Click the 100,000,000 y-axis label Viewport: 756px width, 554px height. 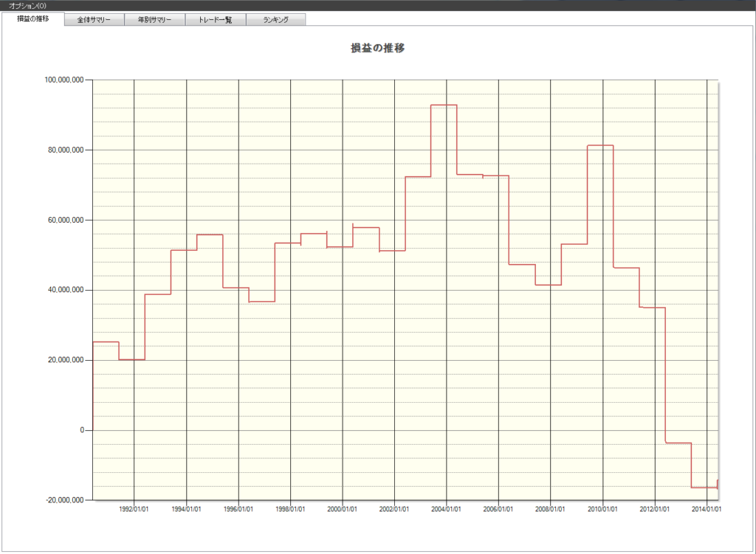click(x=64, y=80)
